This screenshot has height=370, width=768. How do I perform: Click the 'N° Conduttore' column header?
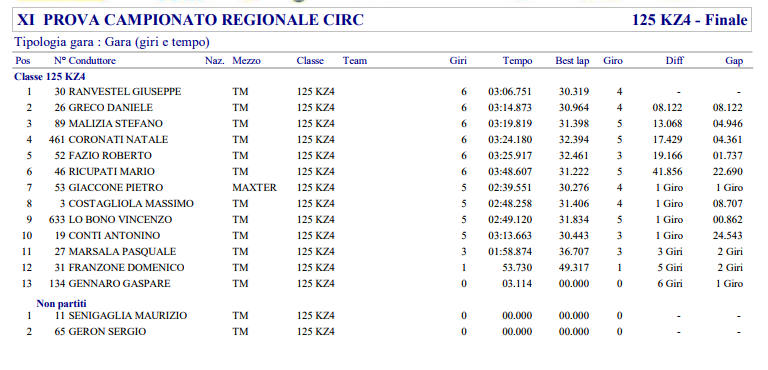pos(85,61)
